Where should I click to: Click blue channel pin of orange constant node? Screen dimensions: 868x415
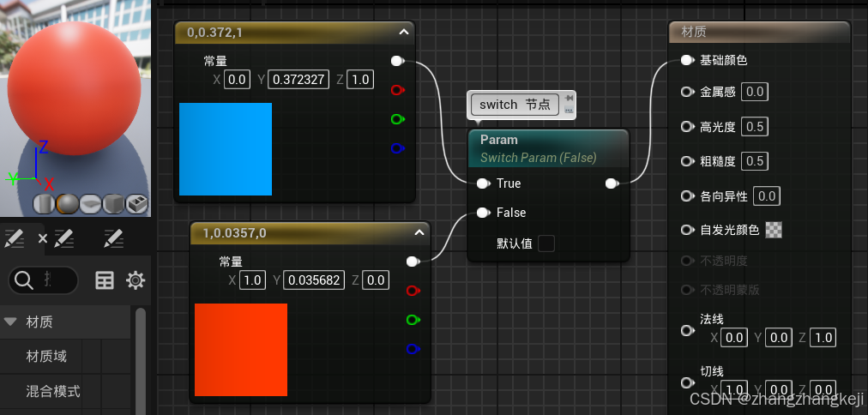pyautogui.click(x=413, y=349)
